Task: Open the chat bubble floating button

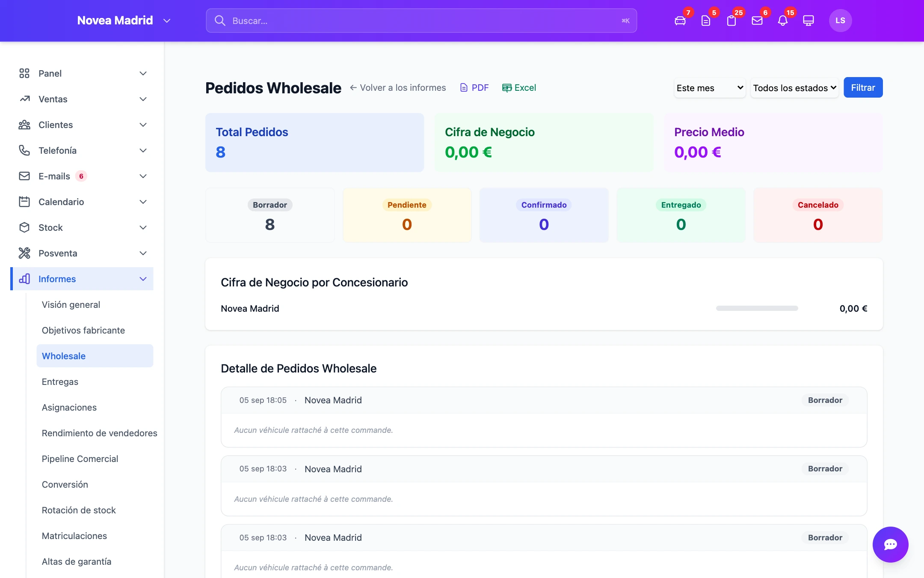Action: [891, 545]
